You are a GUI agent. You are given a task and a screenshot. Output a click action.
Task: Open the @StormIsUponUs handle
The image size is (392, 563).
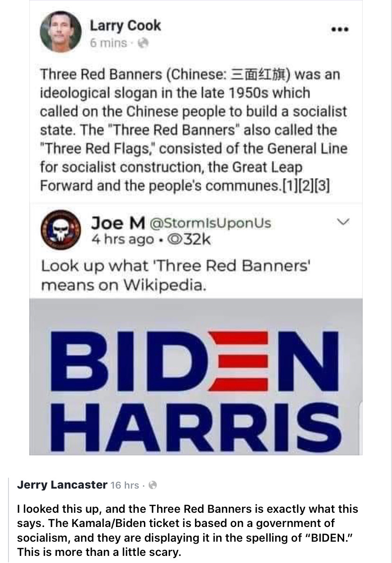point(210,223)
